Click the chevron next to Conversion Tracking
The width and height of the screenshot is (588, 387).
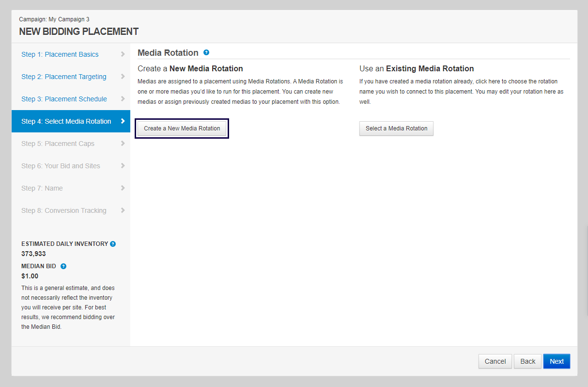coord(123,210)
